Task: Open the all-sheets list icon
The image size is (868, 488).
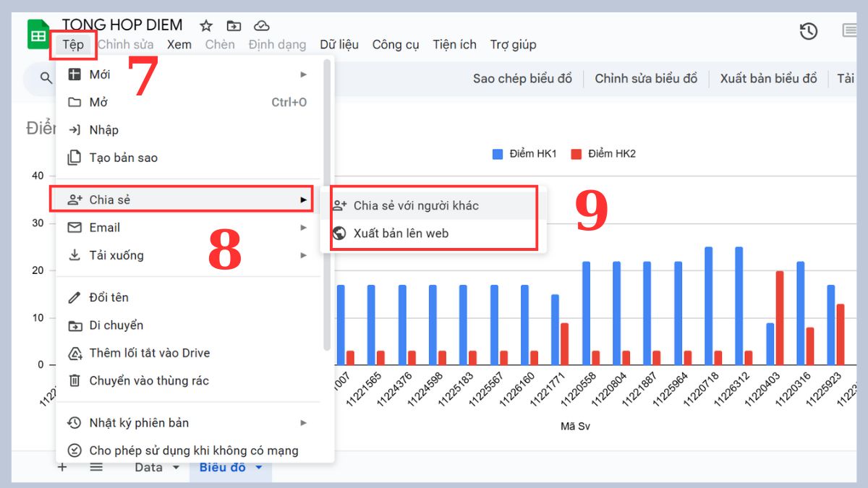Action: (x=96, y=467)
